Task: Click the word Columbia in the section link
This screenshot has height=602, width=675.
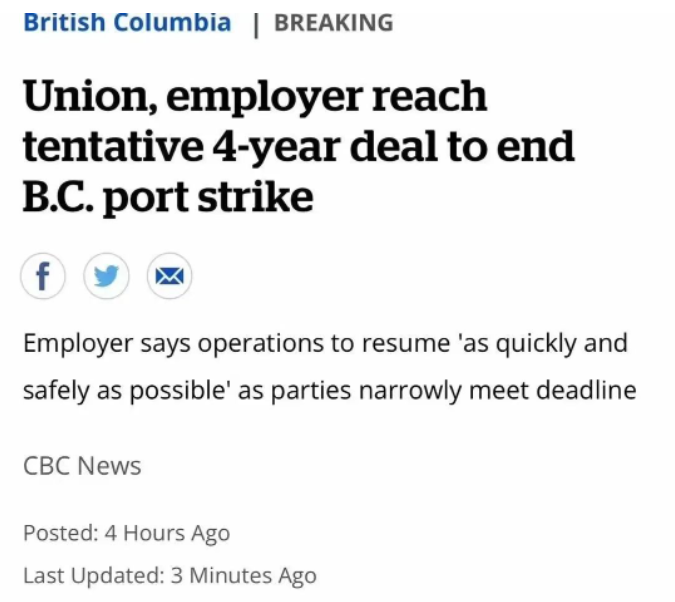Action: pos(172,22)
